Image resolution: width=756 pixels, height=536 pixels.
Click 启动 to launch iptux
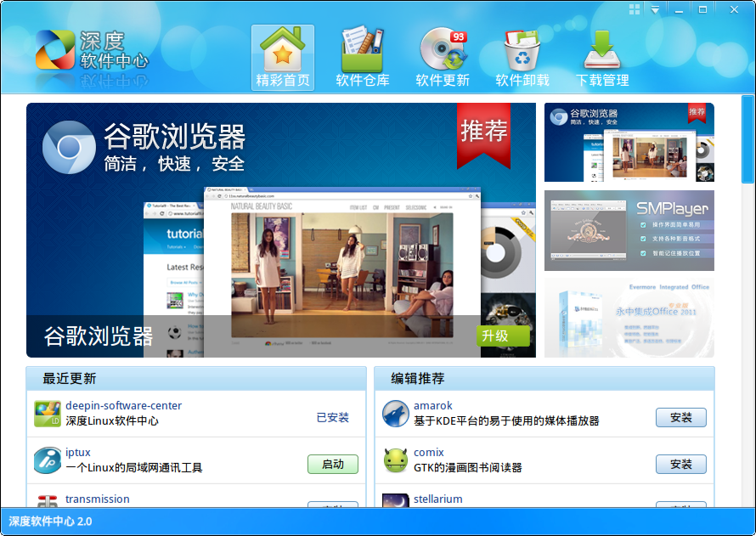click(333, 464)
